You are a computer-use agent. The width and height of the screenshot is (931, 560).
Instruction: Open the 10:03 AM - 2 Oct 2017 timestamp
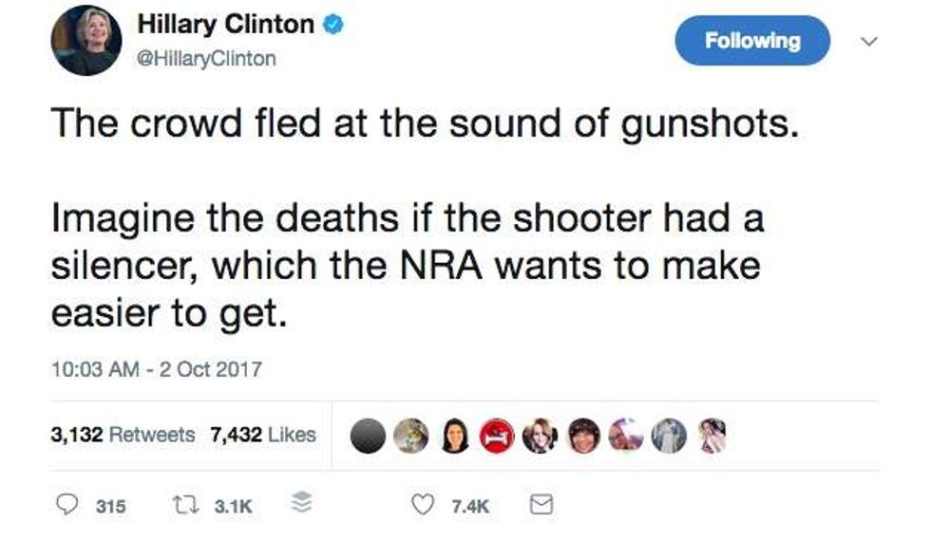pos(155,369)
